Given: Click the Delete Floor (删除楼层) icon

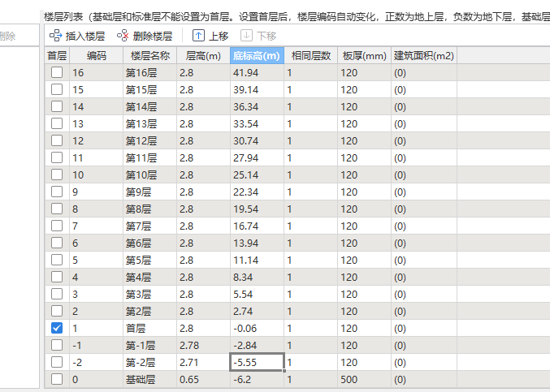Looking at the screenshot, I should coord(123,36).
